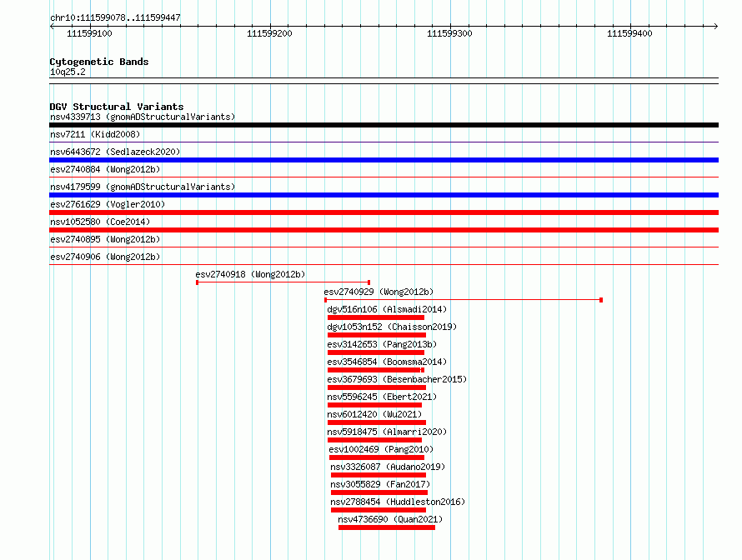Click the 10q25.2 band label
The image size is (742, 560).
click(x=68, y=72)
